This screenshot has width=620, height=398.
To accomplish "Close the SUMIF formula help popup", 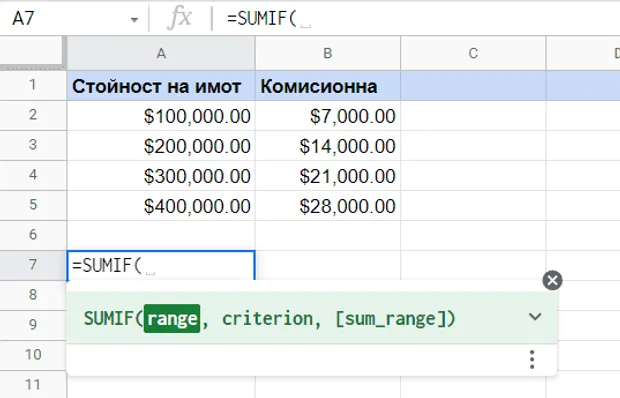I will (x=552, y=280).
